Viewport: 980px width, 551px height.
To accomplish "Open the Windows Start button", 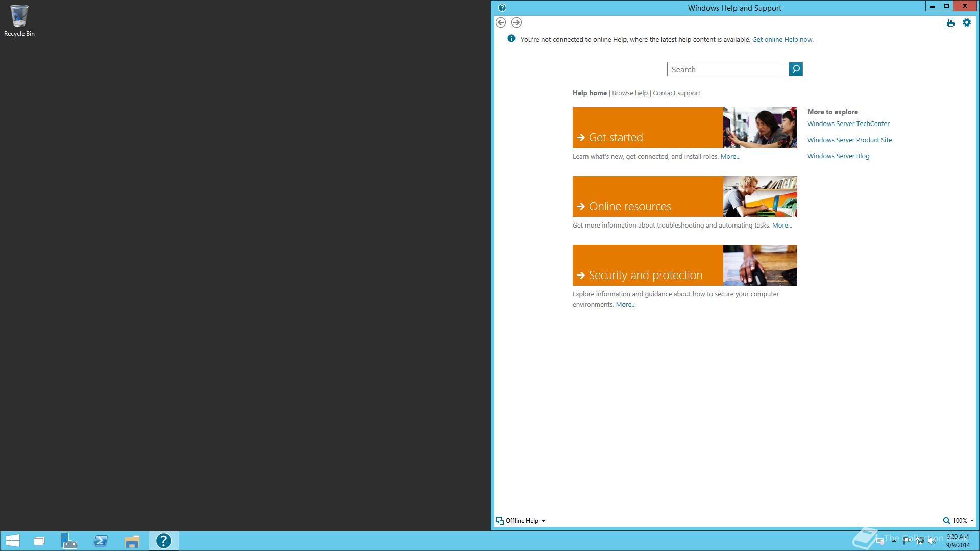I will tap(12, 541).
